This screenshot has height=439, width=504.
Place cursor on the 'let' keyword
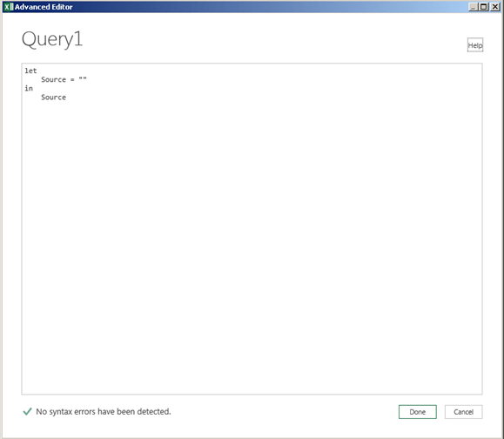click(x=30, y=71)
